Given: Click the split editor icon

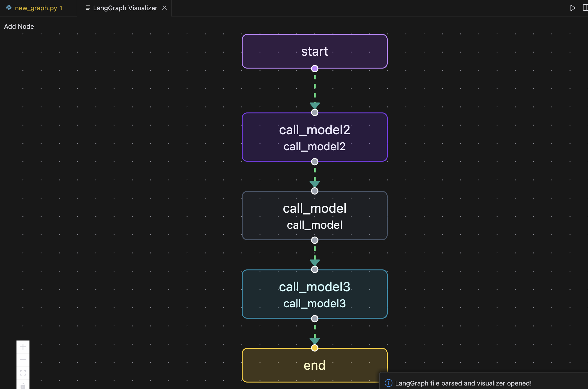Looking at the screenshot, I should 585,8.
